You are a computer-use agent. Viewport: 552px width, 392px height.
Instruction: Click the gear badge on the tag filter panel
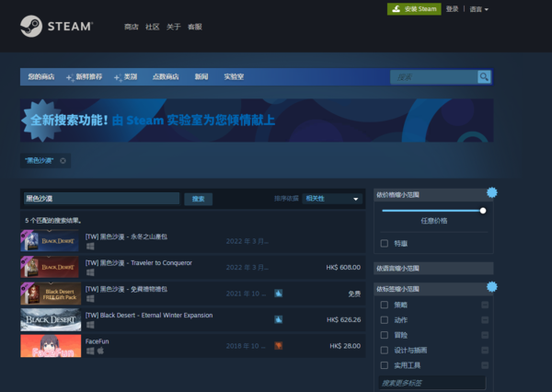491,287
